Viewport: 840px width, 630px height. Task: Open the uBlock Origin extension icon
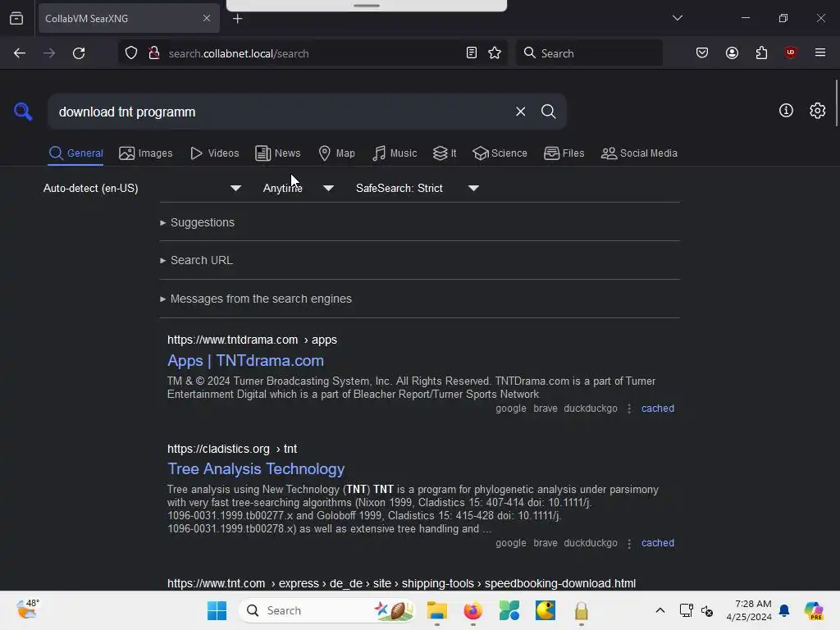click(x=790, y=52)
